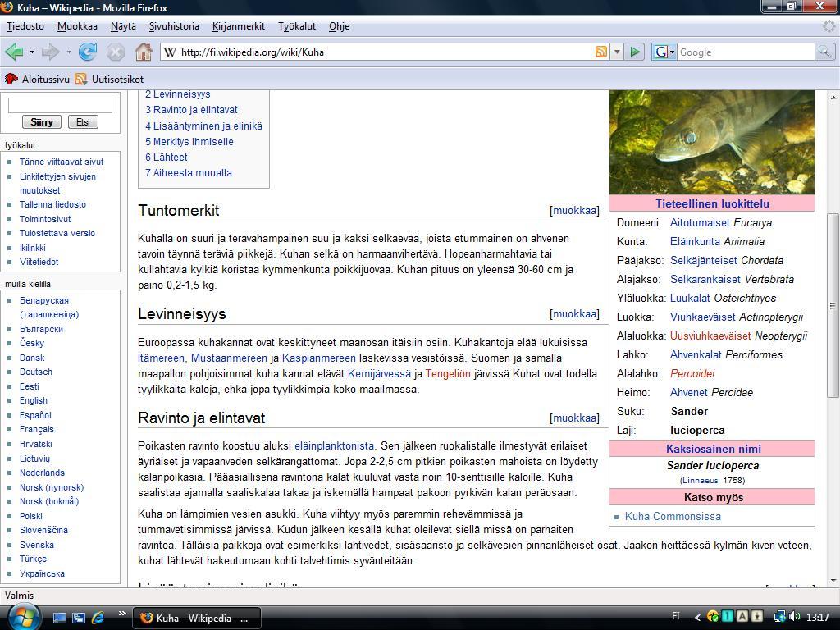The height and width of the screenshot is (630, 840).
Task: Focus the Google search input field
Action: (746, 52)
